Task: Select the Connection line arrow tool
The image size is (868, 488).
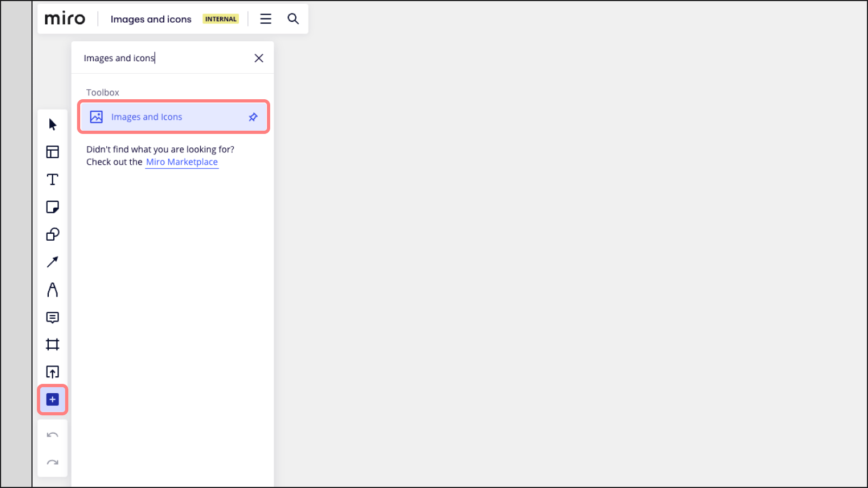Action: point(53,262)
